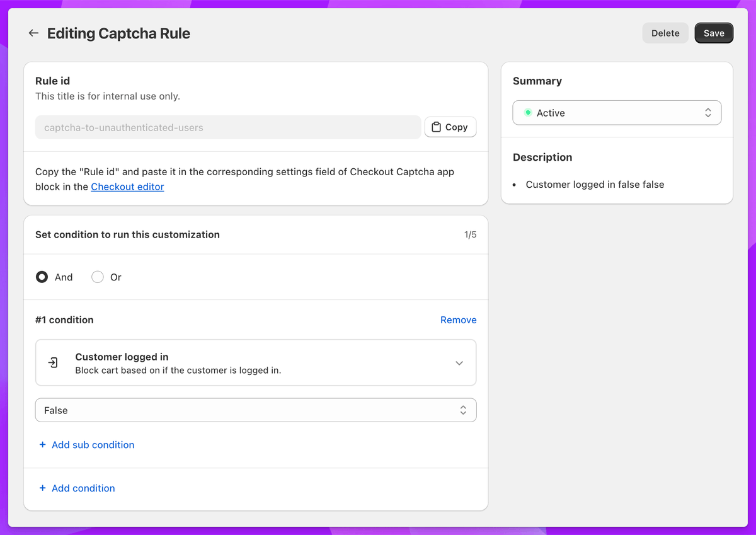The width and height of the screenshot is (756, 535).
Task: Select the And radio button
Action: [42, 277]
